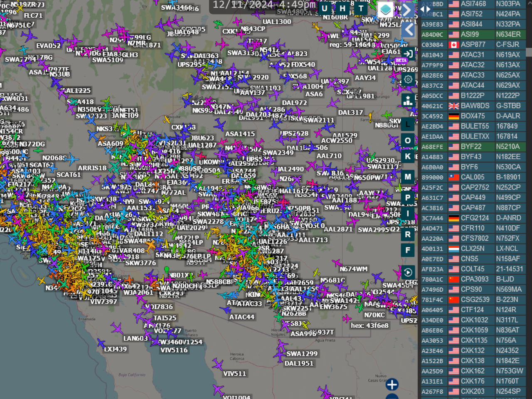Select the highlighted ASI99 table row

[473, 34]
